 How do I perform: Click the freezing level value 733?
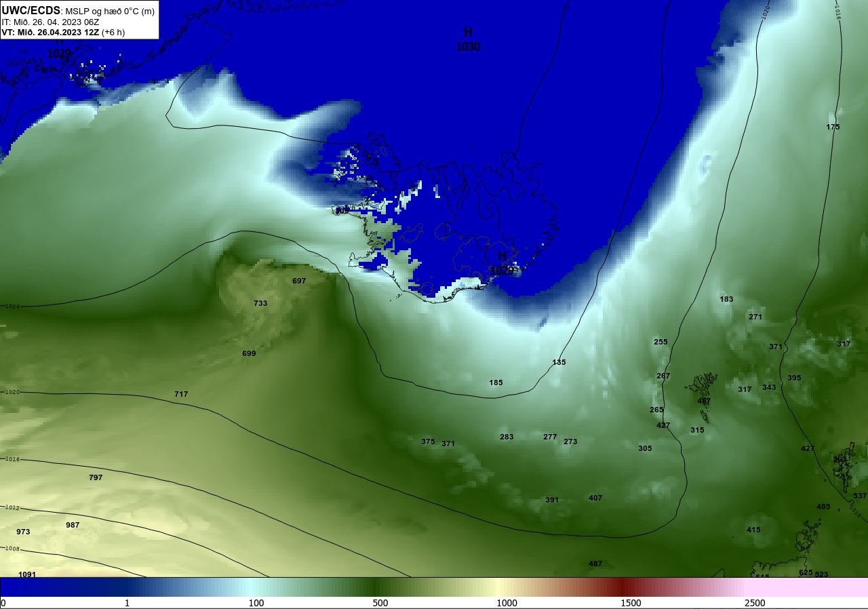point(260,303)
